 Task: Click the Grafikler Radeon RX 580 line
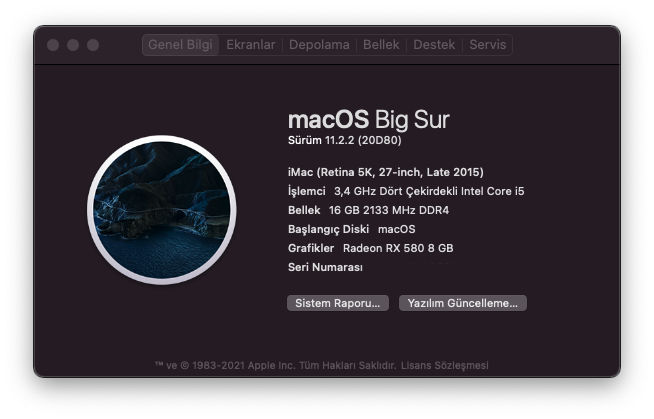[370, 248]
